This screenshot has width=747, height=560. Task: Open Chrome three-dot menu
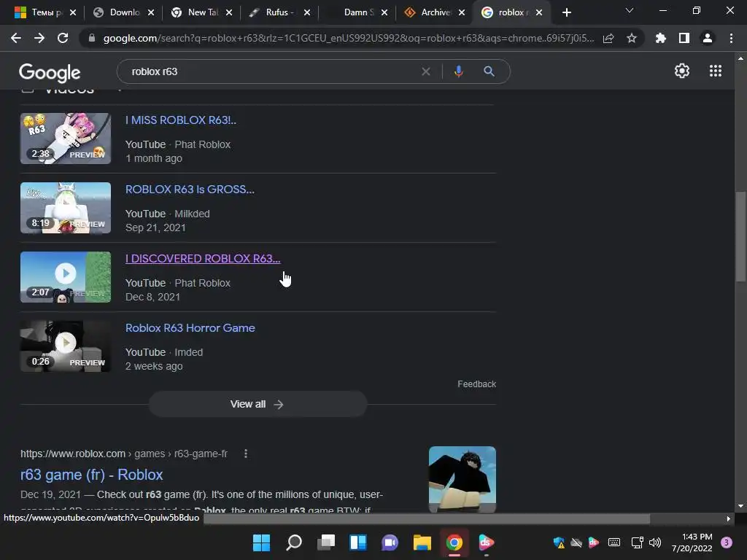(x=731, y=38)
